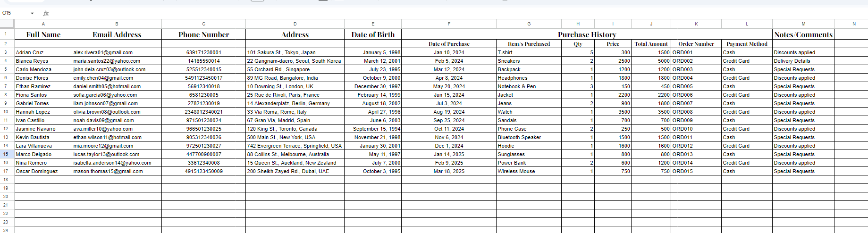Click the Full Name header cell
868x233 pixels.
coord(43,34)
